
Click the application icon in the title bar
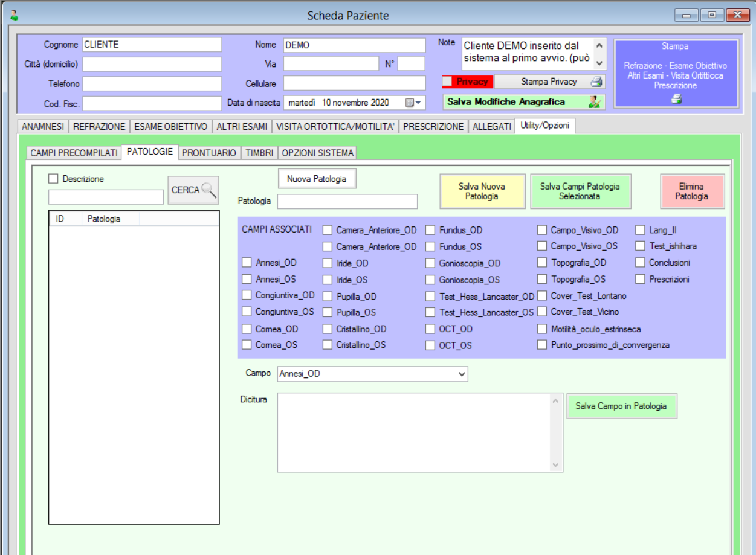(14, 16)
